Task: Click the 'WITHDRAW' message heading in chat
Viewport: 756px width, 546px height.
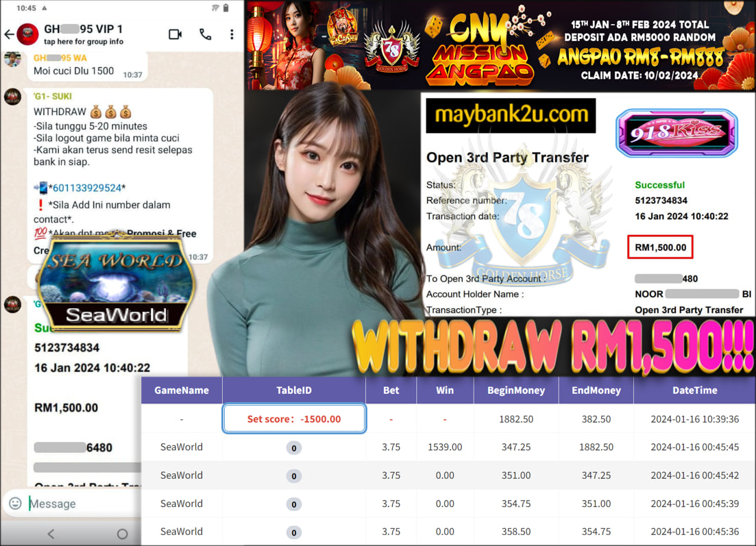Action: click(x=60, y=112)
